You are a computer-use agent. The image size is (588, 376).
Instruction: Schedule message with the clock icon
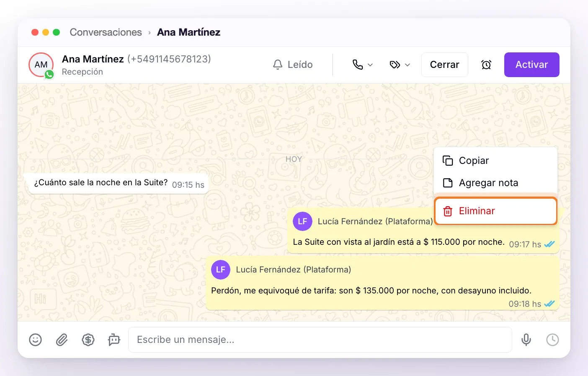[x=552, y=340]
